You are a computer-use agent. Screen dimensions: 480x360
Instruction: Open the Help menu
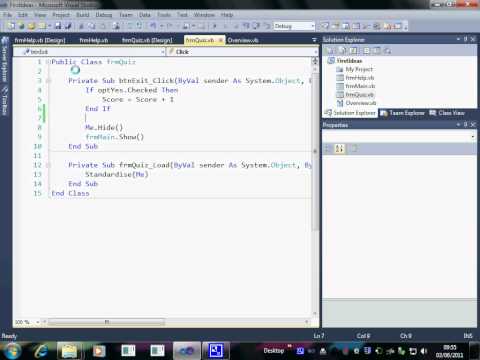coord(227,15)
